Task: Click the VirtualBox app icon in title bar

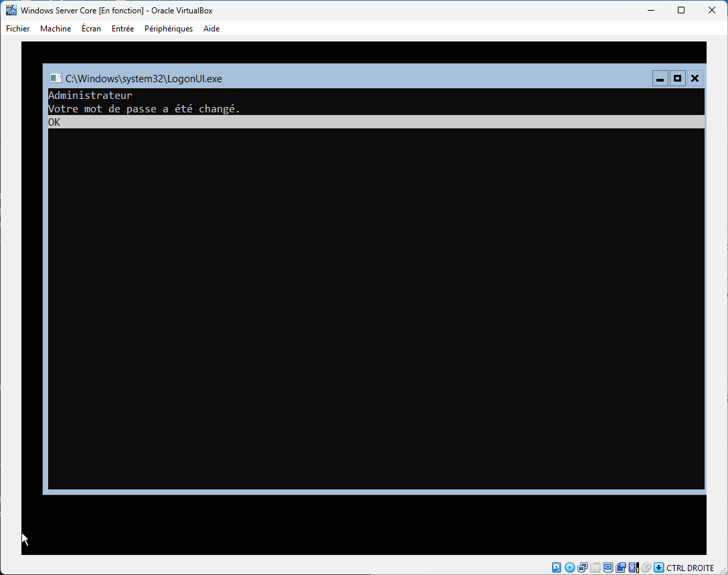Action: [11, 10]
